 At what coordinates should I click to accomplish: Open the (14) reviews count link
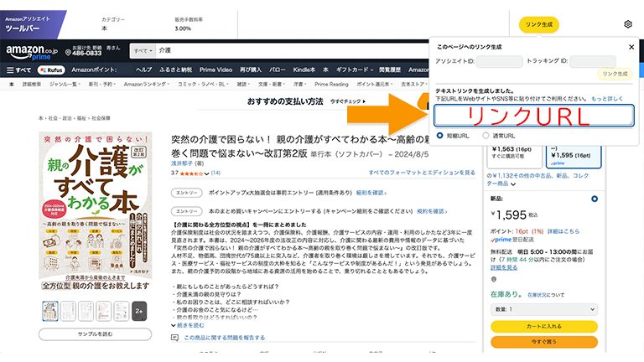216,173
